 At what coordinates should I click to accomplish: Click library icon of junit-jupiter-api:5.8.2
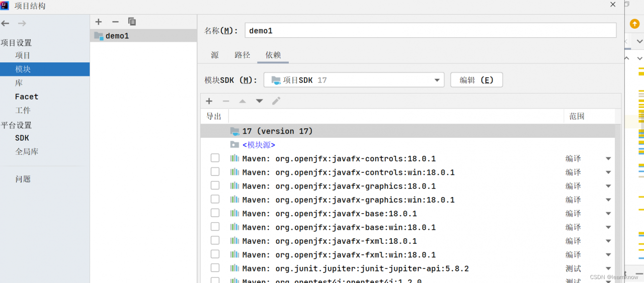click(234, 268)
